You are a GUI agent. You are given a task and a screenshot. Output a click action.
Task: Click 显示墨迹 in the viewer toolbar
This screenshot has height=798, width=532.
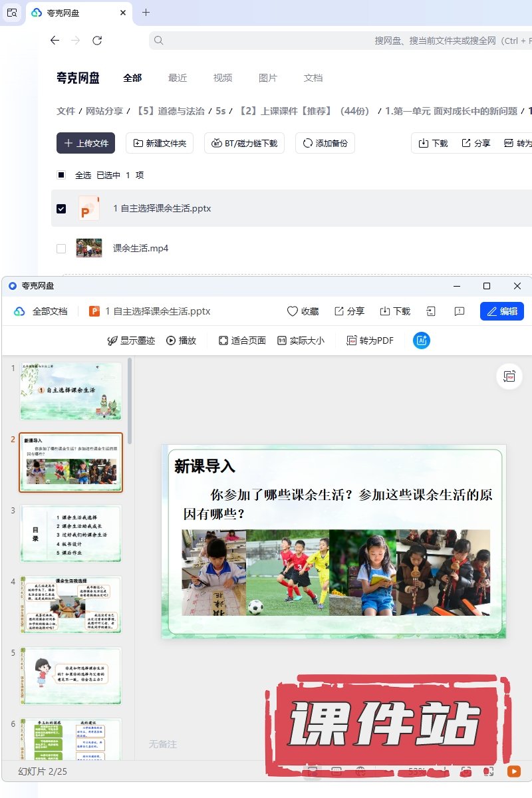(x=131, y=340)
